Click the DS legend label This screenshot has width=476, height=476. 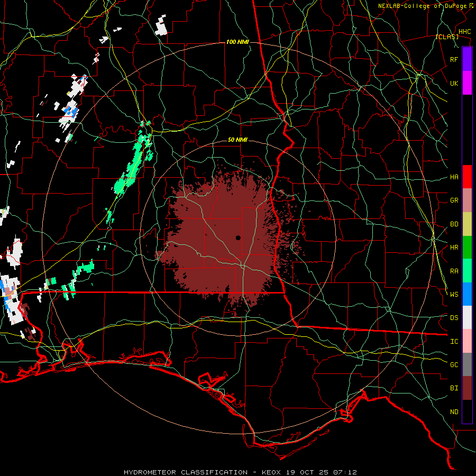(x=454, y=318)
